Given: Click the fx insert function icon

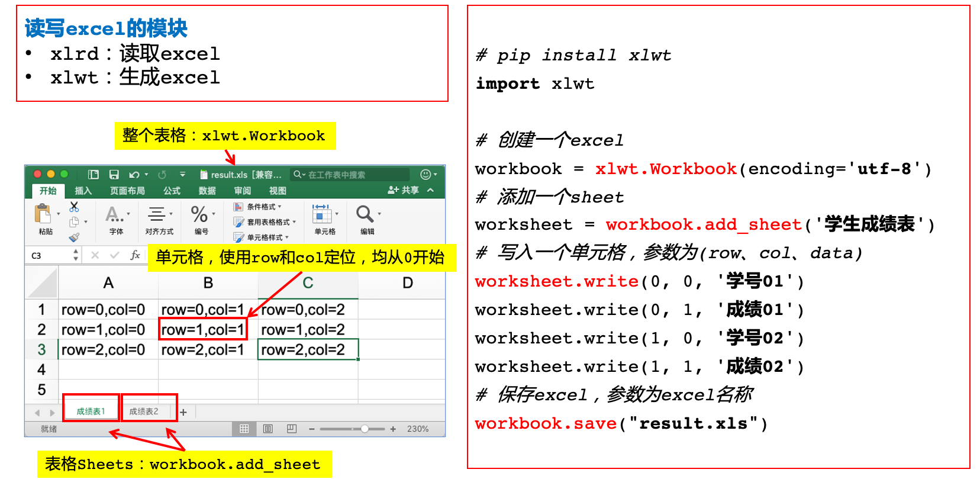Looking at the screenshot, I should click(135, 255).
